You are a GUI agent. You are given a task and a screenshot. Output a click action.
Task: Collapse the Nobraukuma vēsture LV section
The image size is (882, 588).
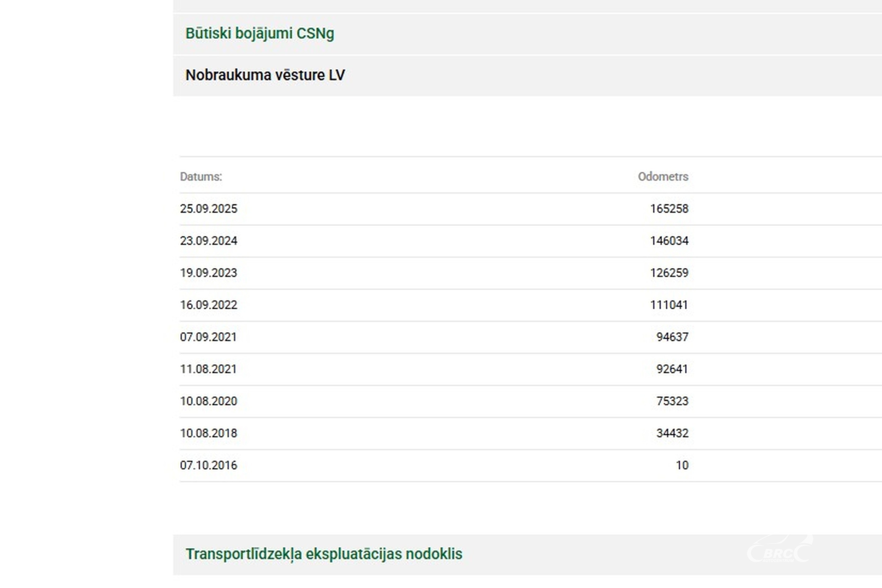coord(265,75)
